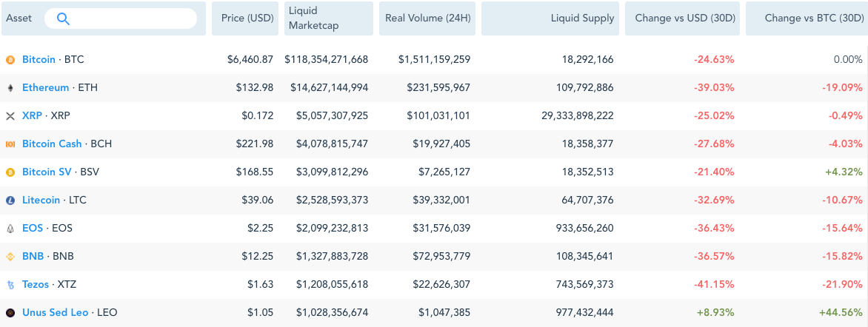Select Tezos marketcap $1,208,055,618
Image resolution: width=868 pixels, height=327 pixels.
[332, 284]
